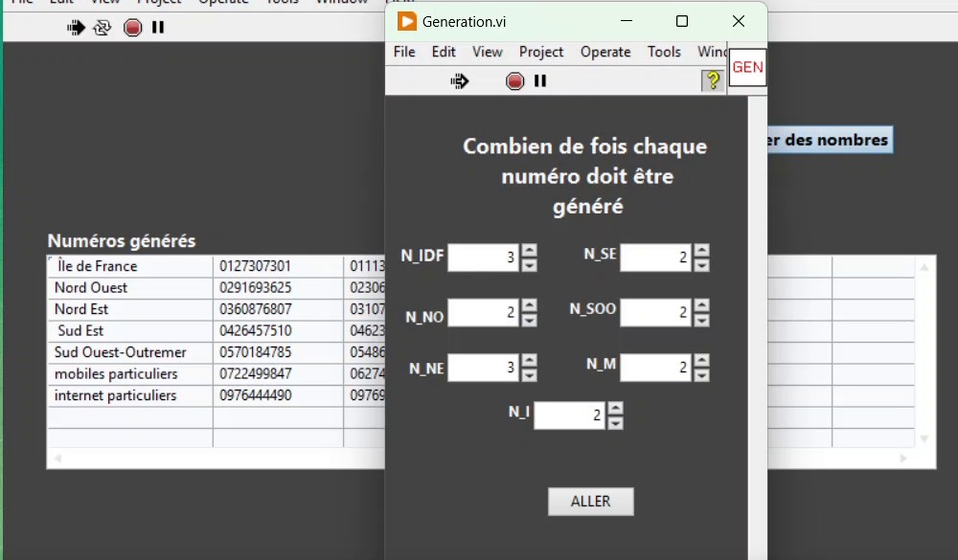This screenshot has height=560, width=958.
Task: Increase the N_M value
Action: (x=702, y=360)
